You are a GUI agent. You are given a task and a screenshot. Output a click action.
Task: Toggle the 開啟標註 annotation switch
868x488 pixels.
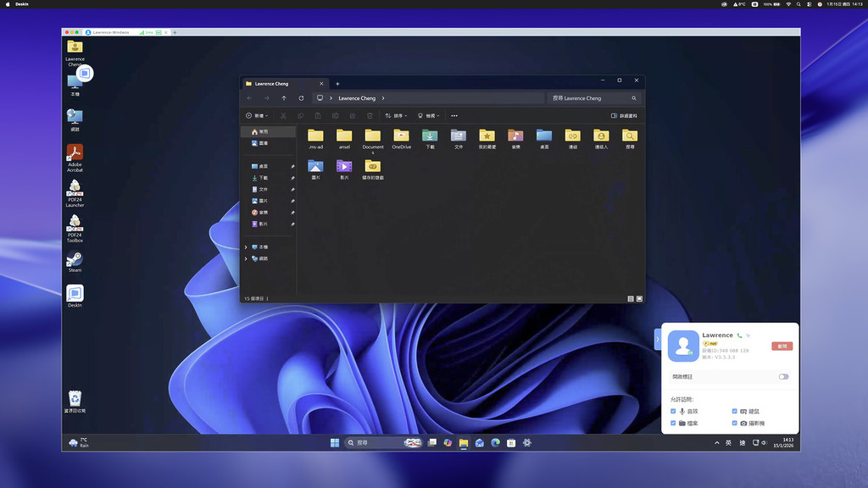(x=783, y=376)
